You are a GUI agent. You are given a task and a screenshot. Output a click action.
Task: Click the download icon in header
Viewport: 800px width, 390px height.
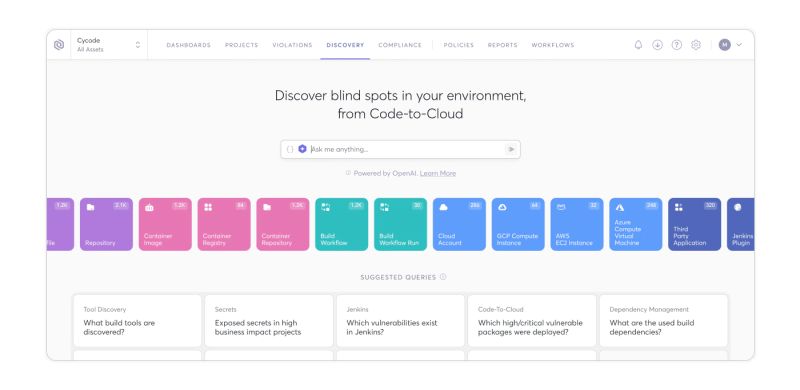coord(658,45)
